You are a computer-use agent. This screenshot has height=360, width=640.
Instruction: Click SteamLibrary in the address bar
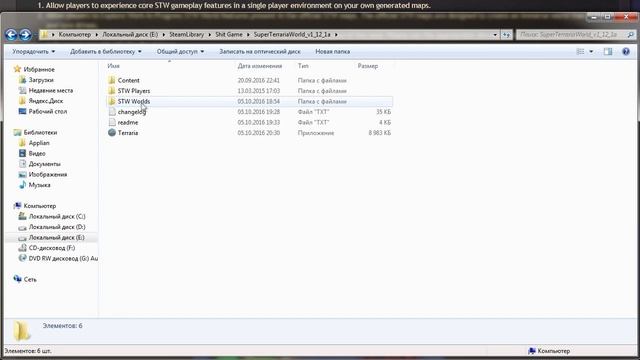[x=187, y=35]
